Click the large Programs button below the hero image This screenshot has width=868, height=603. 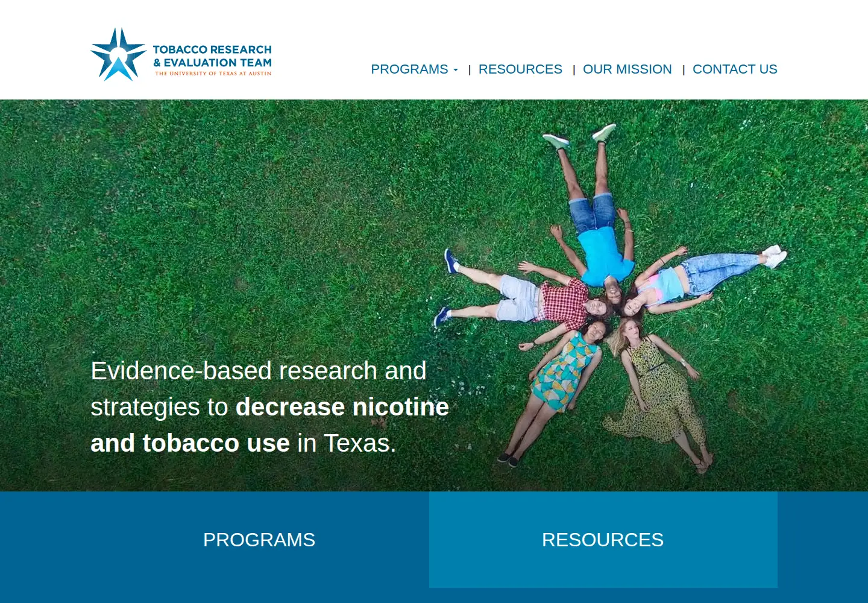[259, 540]
